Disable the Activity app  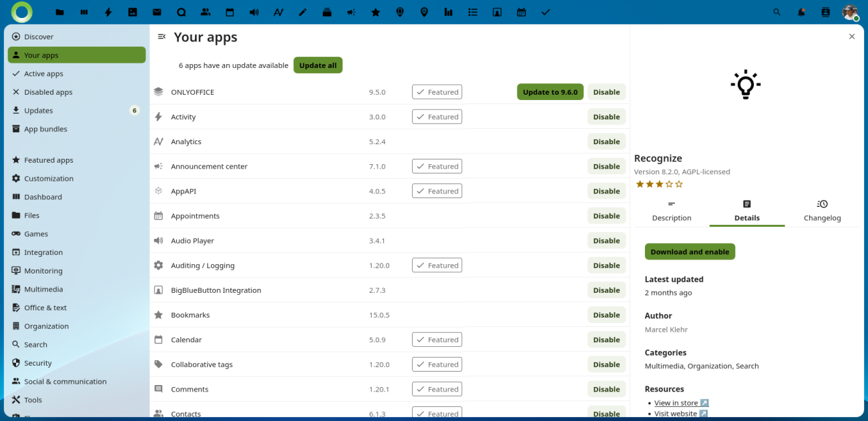(x=606, y=117)
